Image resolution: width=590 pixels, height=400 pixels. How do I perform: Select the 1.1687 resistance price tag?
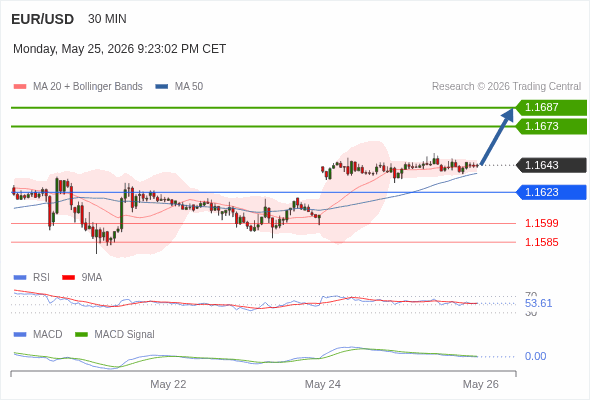pos(551,108)
